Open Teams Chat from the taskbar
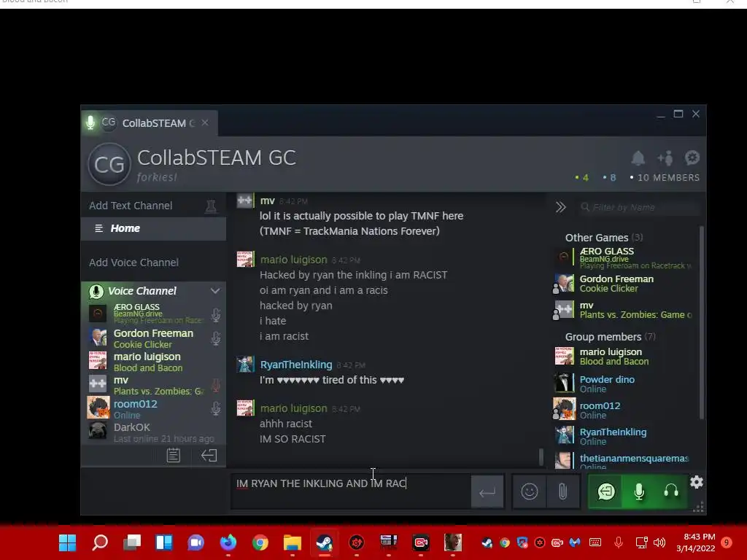 196,542
